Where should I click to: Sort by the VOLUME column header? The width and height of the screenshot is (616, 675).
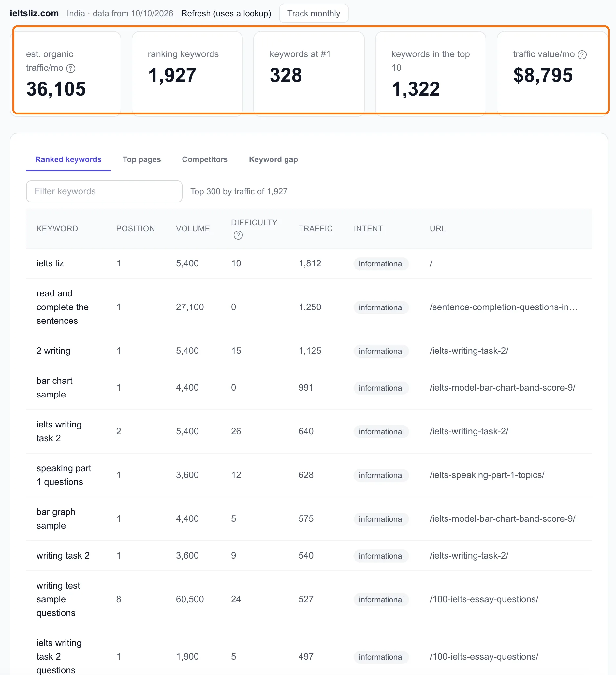(193, 228)
